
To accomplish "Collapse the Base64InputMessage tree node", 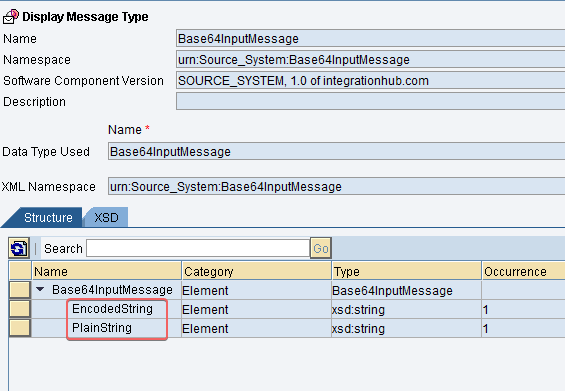I will 40,289.
